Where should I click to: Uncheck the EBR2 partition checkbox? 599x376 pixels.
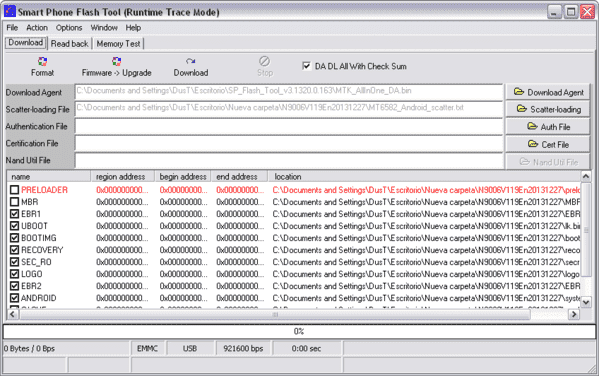click(15, 286)
